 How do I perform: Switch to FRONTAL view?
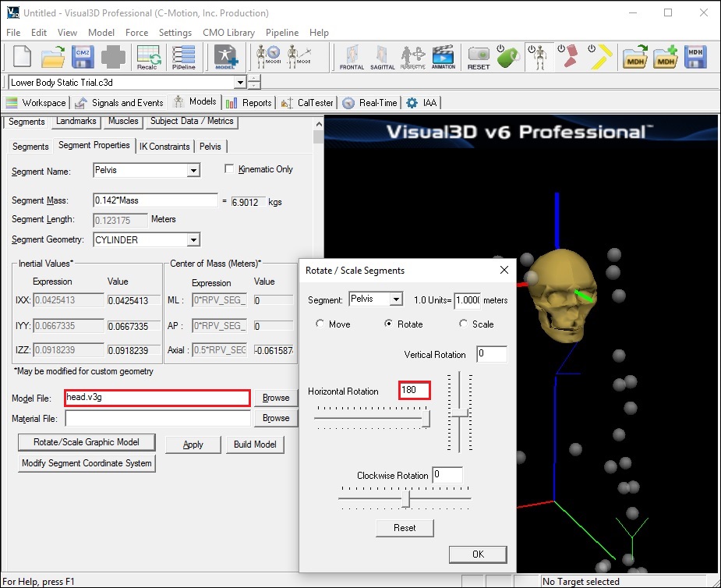(x=352, y=57)
